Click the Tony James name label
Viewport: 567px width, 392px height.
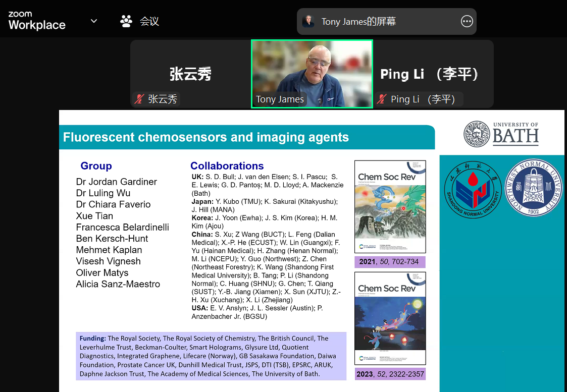(280, 99)
